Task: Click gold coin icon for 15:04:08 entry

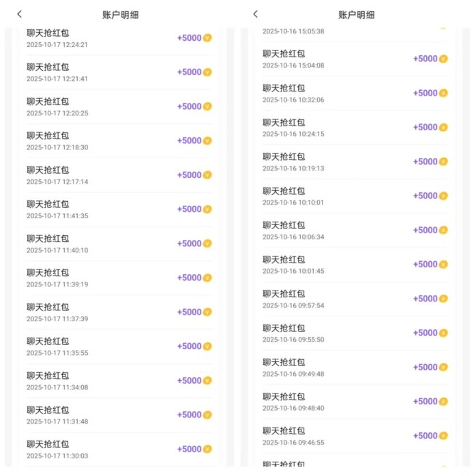Action: pyautogui.click(x=443, y=59)
